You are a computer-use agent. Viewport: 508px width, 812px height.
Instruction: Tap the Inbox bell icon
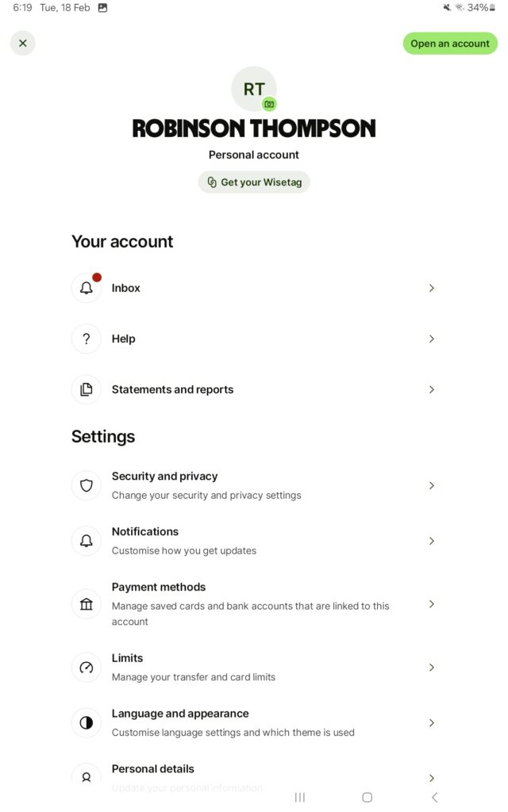click(87, 288)
